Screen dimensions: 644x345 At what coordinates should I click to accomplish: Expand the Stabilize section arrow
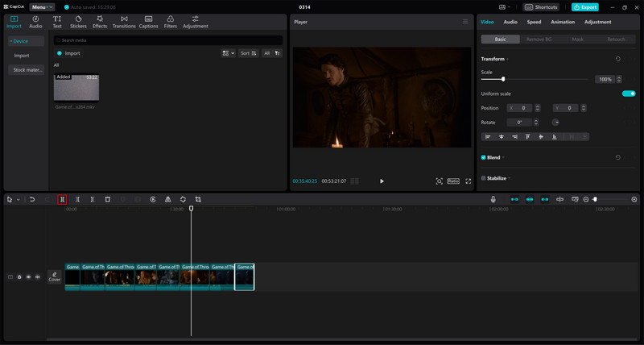tap(510, 178)
